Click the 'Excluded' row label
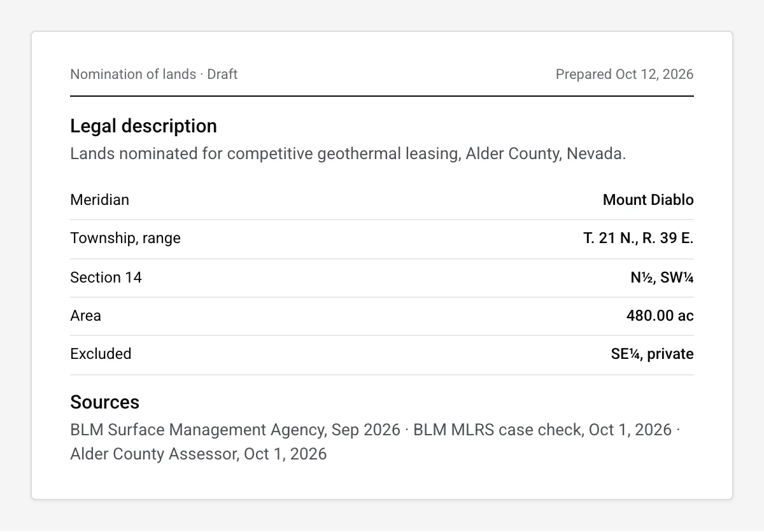 tap(101, 354)
